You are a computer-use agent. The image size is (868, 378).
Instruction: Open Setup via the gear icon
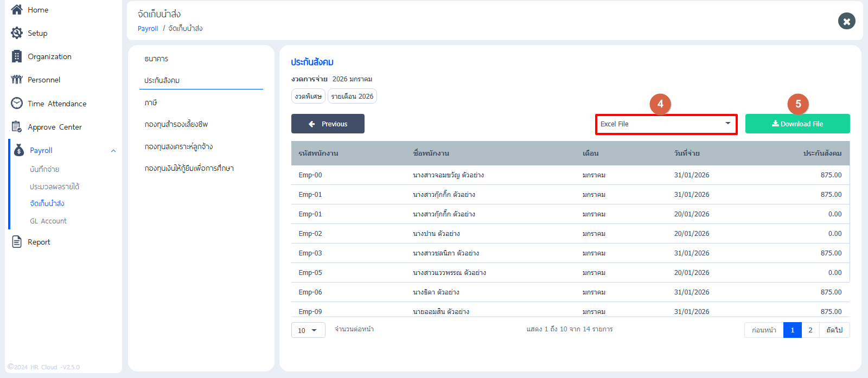17,33
